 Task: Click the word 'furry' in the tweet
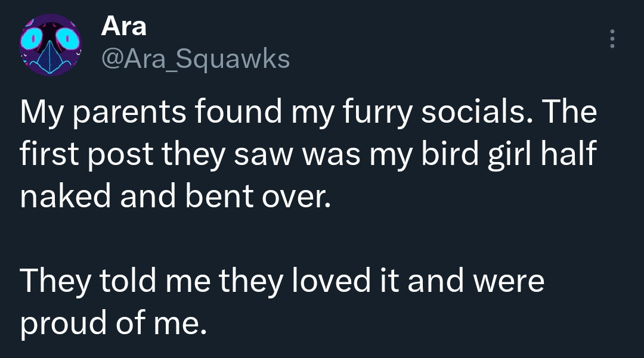381,113
